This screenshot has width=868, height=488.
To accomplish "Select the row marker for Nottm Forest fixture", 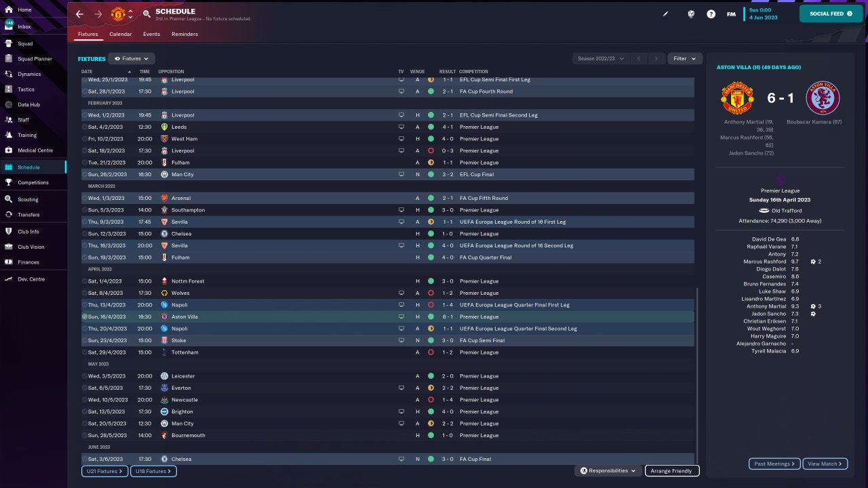I will [85, 281].
